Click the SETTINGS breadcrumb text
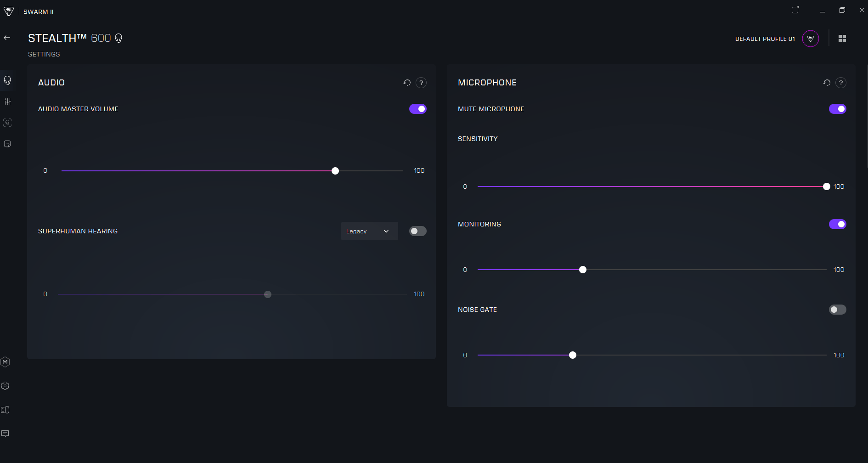The width and height of the screenshot is (868, 463). coord(44,54)
